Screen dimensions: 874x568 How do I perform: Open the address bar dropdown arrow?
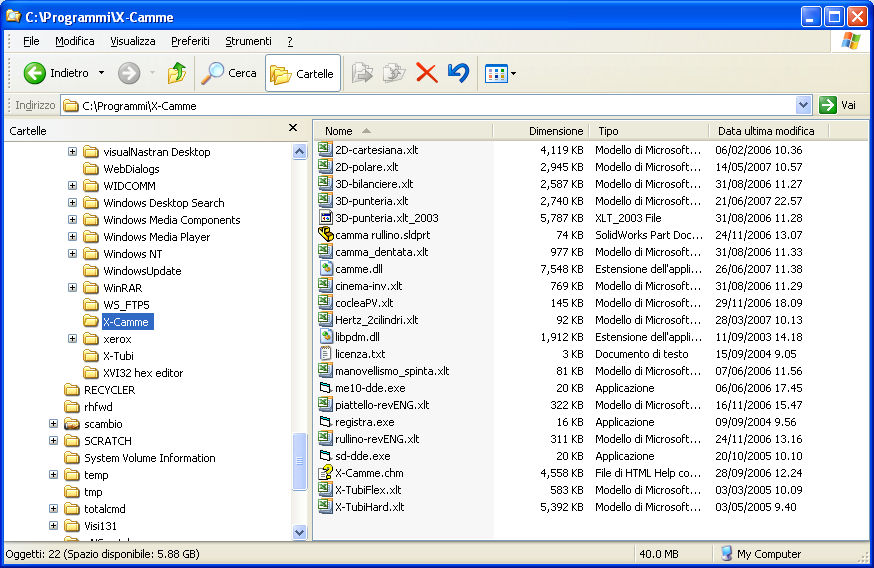point(803,105)
